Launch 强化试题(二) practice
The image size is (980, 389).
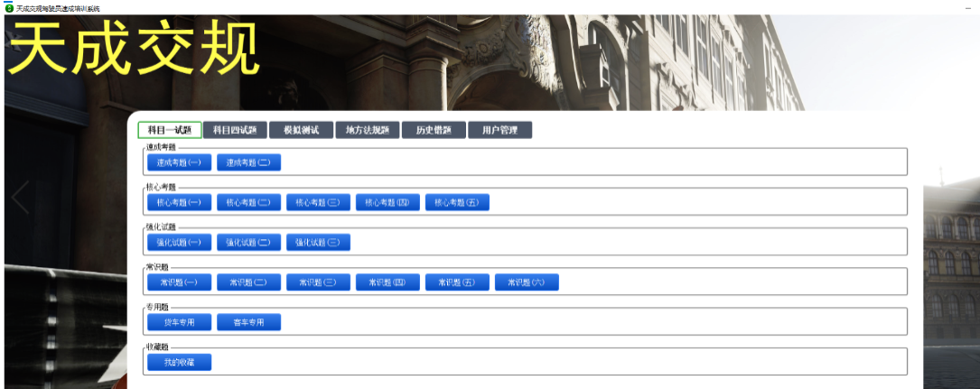click(x=248, y=242)
